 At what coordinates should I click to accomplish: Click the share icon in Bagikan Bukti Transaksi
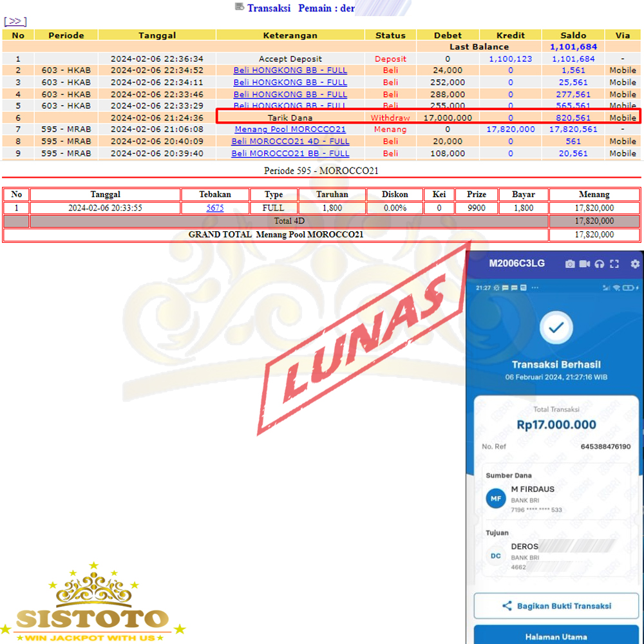(x=507, y=606)
